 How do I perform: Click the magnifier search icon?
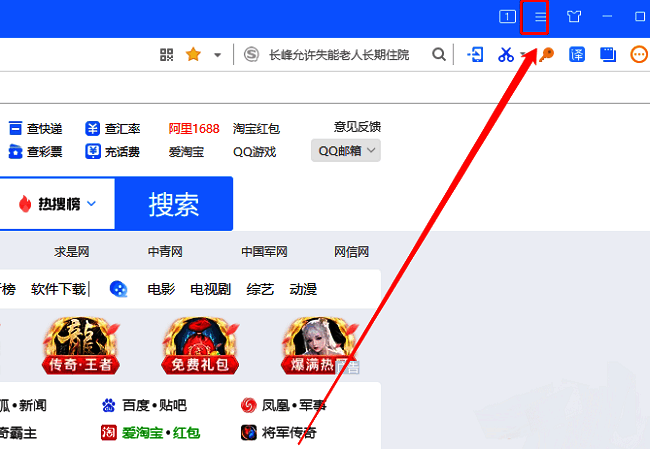point(439,54)
